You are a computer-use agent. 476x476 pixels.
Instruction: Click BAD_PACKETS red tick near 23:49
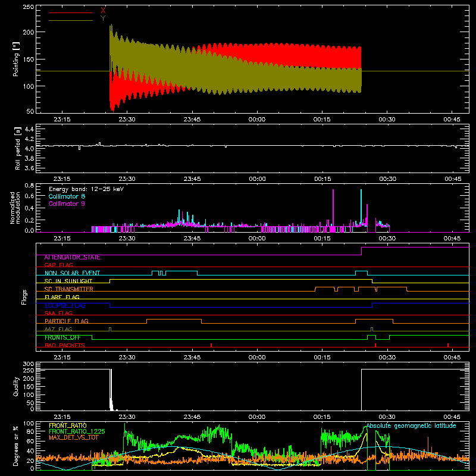[x=211, y=345]
